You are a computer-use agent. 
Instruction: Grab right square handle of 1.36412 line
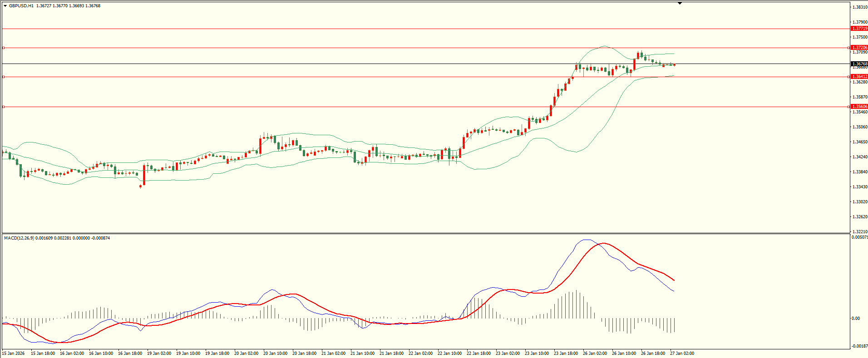tap(849, 77)
